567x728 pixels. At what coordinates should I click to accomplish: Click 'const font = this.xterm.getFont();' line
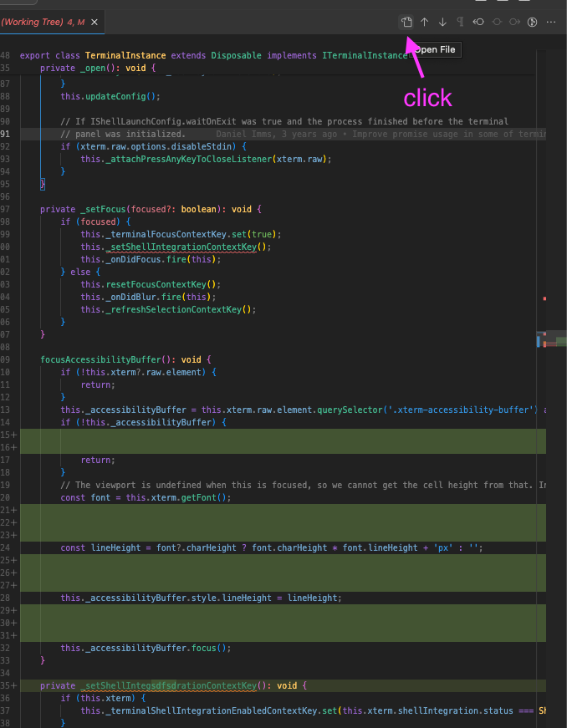(x=146, y=497)
